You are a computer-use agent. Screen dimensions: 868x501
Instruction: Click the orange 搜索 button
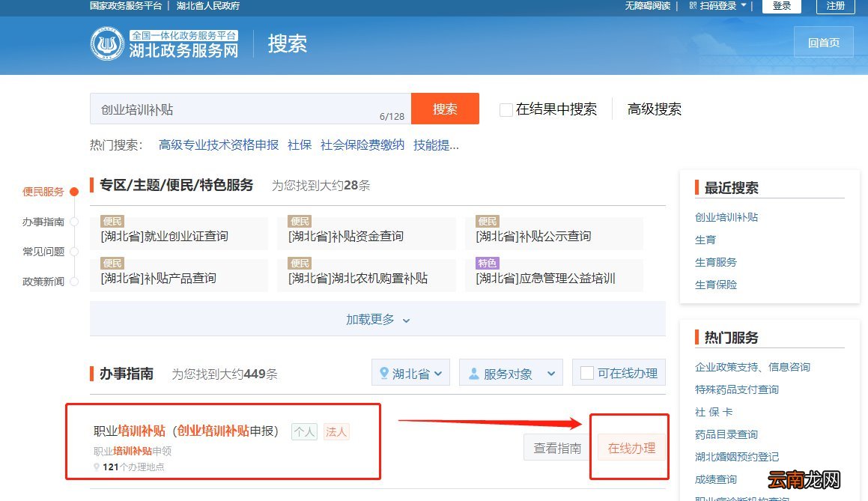point(445,109)
